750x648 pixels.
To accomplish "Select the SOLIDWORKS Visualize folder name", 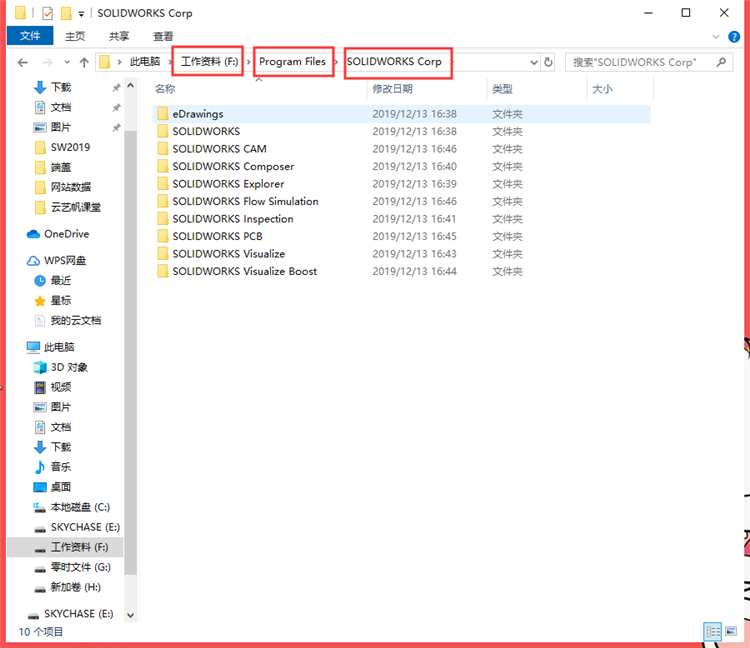I will click(x=229, y=254).
